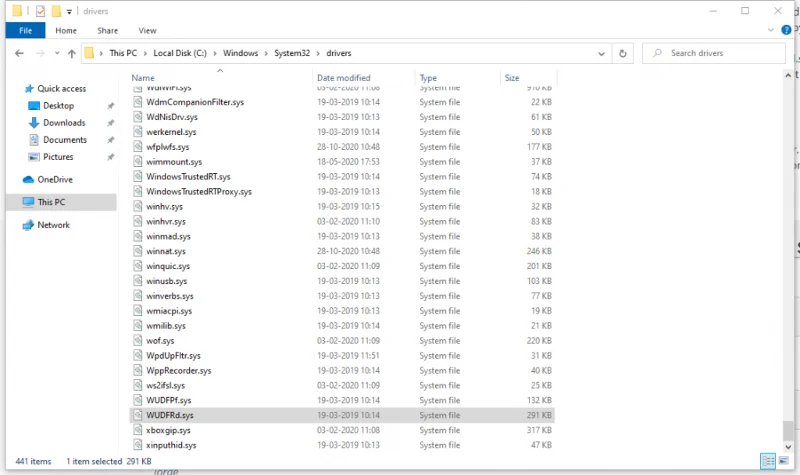
Task: Open the Share ribbon tab
Action: coord(108,31)
